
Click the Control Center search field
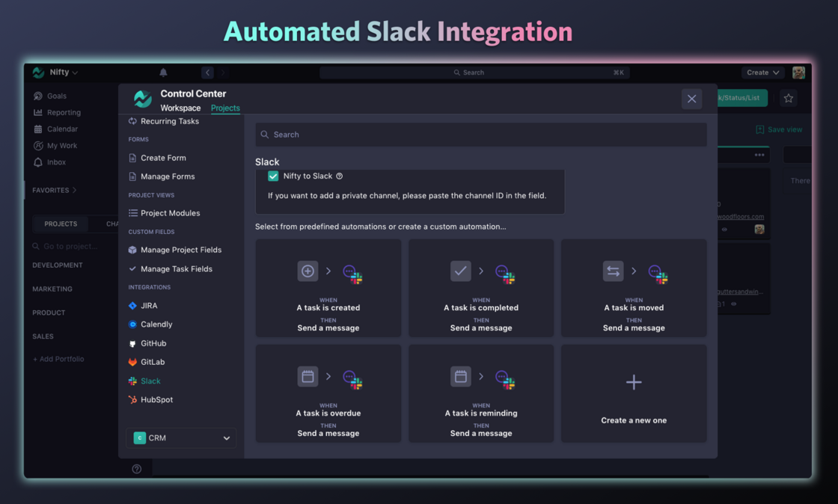(481, 135)
